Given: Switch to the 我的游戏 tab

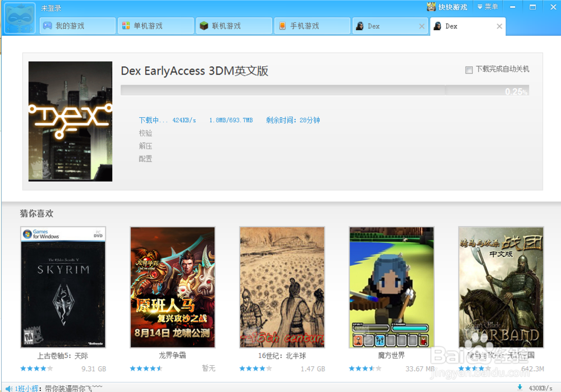Looking at the screenshot, I should (x=77, y=26).
